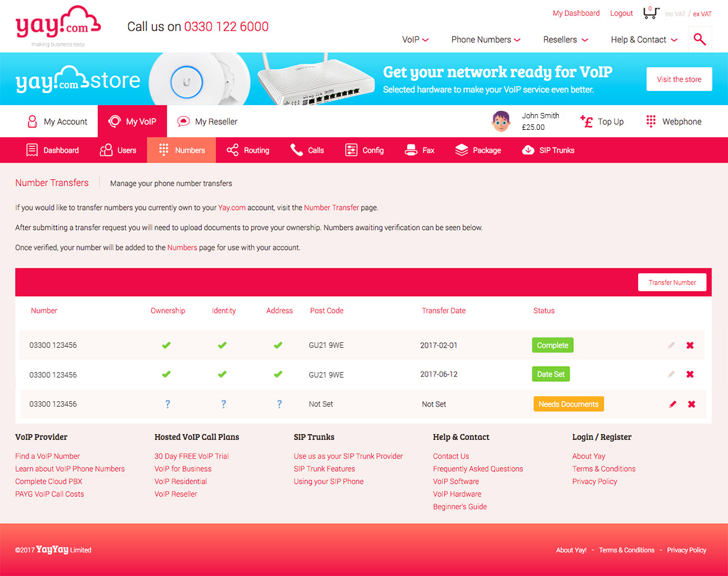Click Privacy Policy in the bottom red bar
This screenshot has height=576, width=728.
tap(687, 551)
